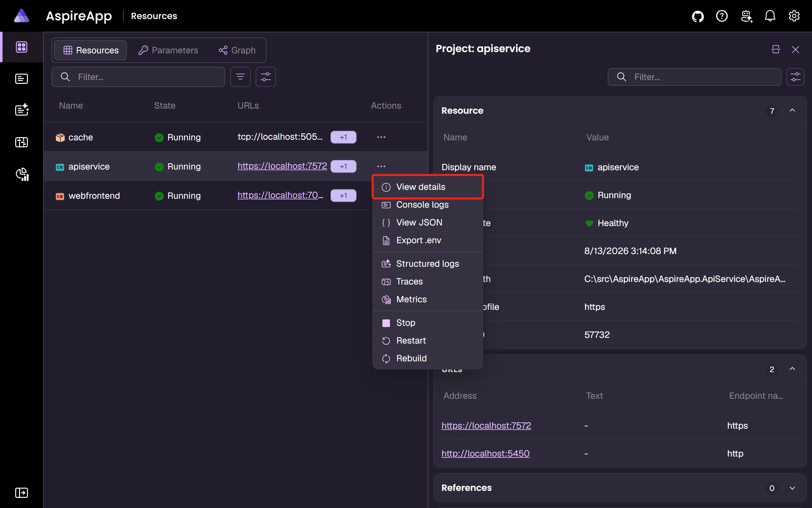Click the tcp://localhost:505... URL text
Screen dimensions: 812x508
click(x=280, y=137)
